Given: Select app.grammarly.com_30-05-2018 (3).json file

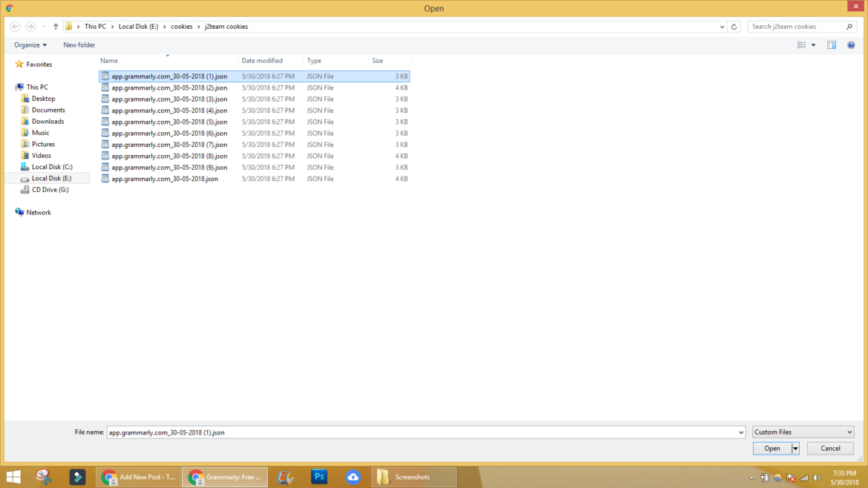Looking at the screenshot, I should 254,99.
